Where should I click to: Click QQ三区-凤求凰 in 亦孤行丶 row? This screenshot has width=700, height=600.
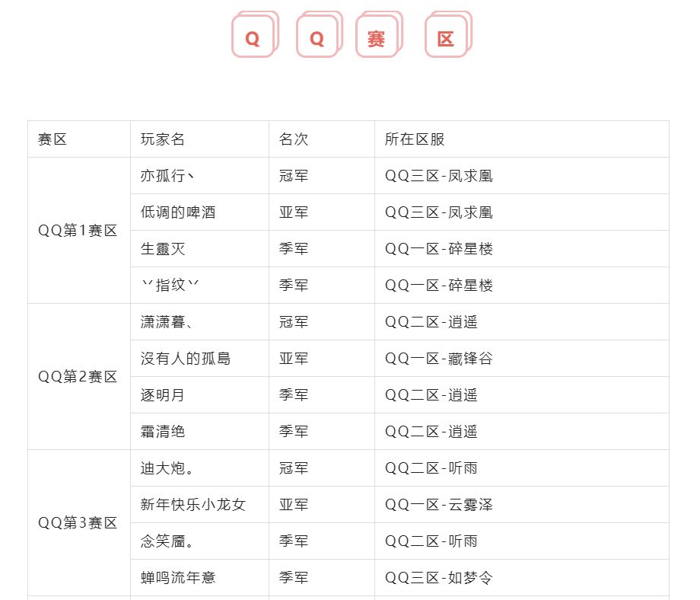coord(439,176)
